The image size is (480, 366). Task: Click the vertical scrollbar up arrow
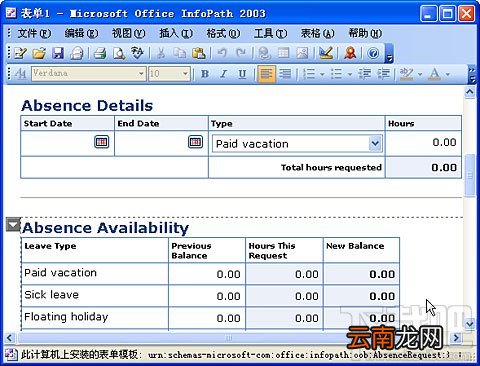click(470, 92)
